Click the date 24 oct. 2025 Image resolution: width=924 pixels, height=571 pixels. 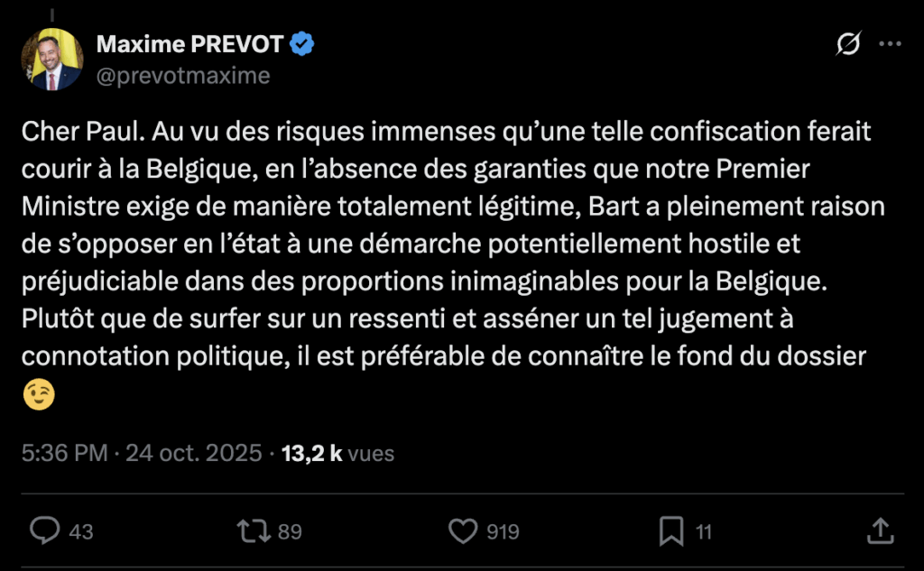tap(194, 453)
